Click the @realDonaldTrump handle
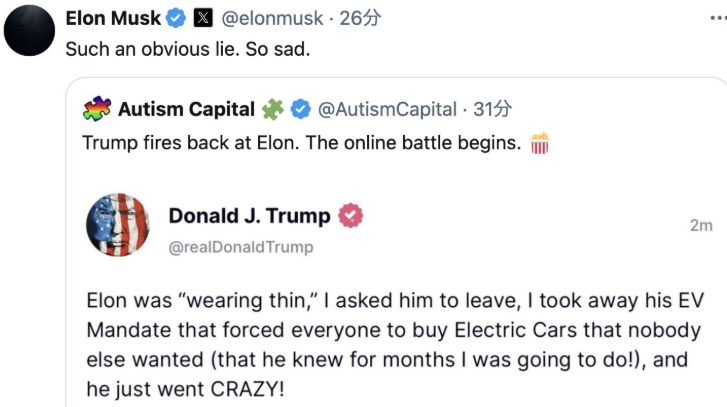The width and height of the screenshot is (727, 407). pyautogui.click(x=241, y=247)
